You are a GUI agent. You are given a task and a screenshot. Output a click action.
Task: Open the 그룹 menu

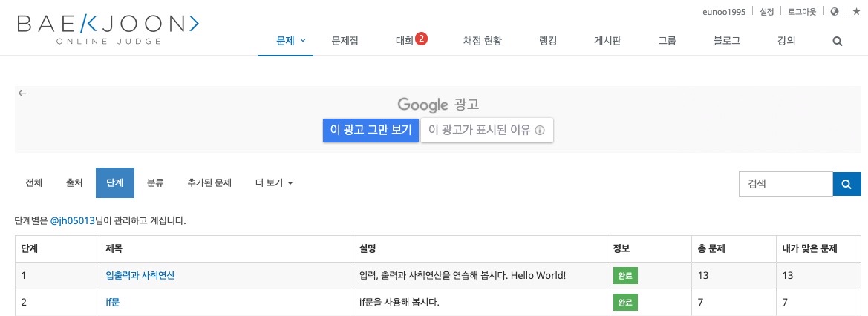[x=667, y=40]
